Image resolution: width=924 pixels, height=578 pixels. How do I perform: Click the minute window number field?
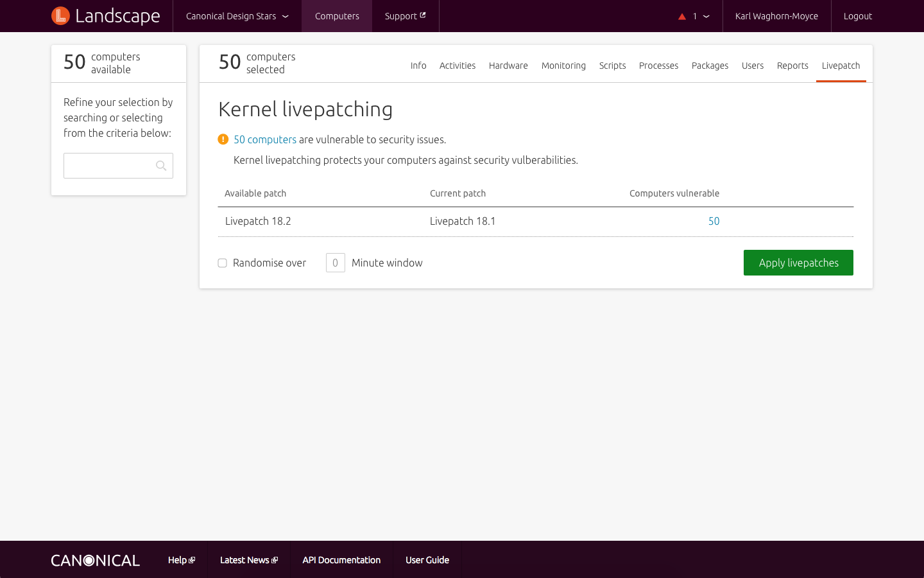click(x=335, y=263)
